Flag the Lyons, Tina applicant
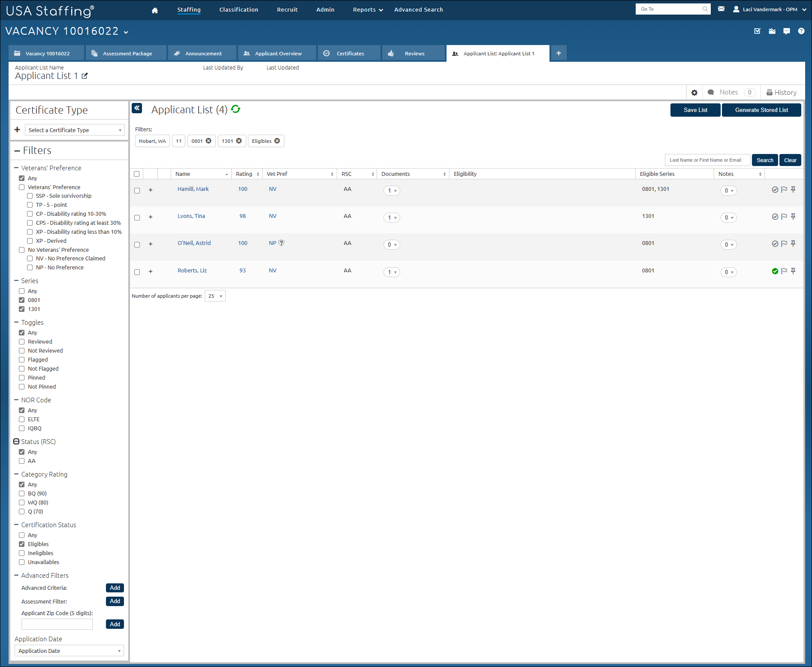The image size is (812, 667). click(x=784, y=217)
